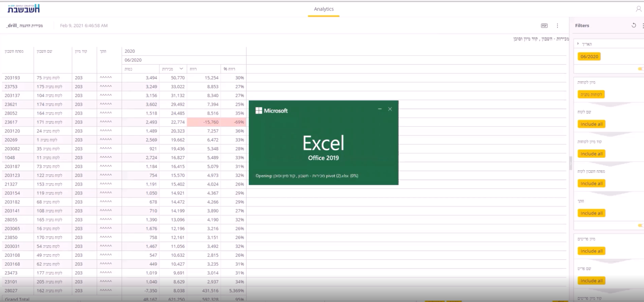
Task: Select the negative -15,760 highlighted cell
Action: (204, 122)
